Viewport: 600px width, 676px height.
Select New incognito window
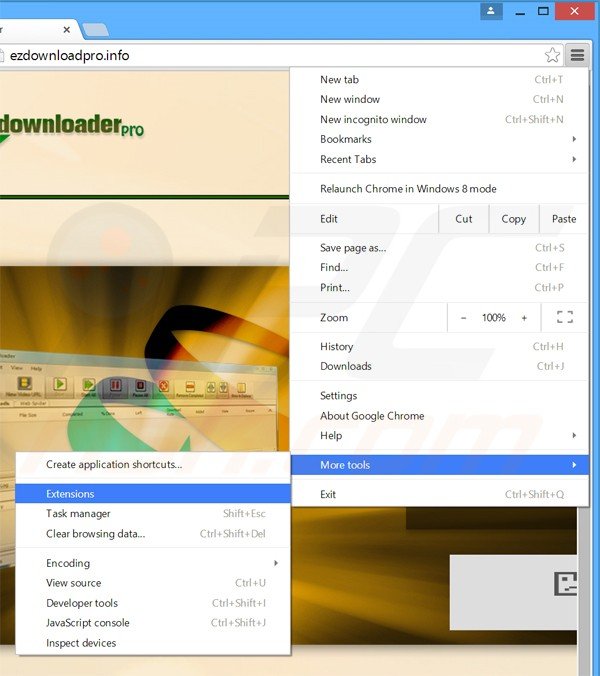373,119
